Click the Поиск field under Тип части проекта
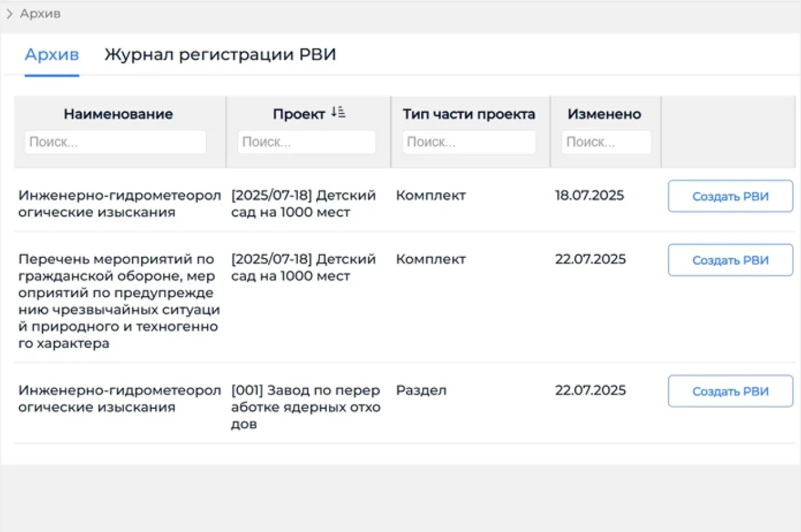This screenshot has height=532, width=801. pyautogui.click(x=469, y=142)
